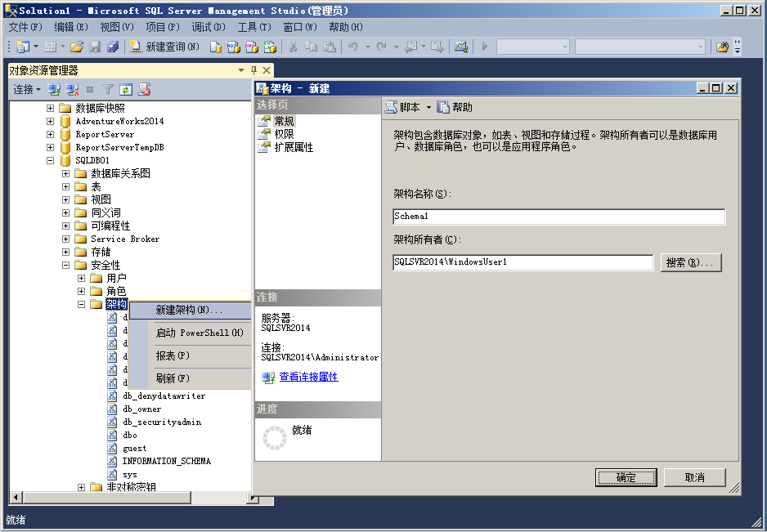Click the red-cross stop icon in Object Explorer toolbar
The height and width of the screenshot is (532, 767).
(144, 89)
